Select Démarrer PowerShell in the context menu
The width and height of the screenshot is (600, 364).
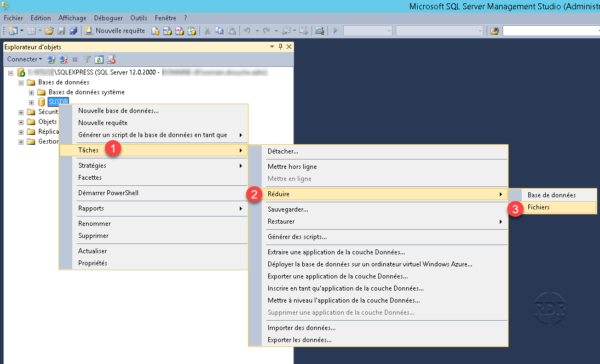[x=154, y=193]
